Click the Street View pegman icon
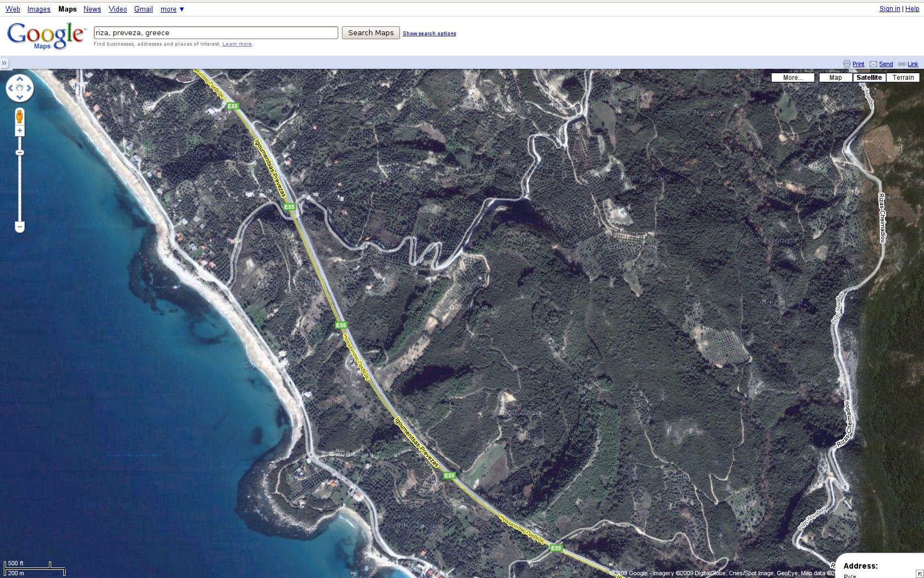This screenshot has width=924, height=578. 20,117
